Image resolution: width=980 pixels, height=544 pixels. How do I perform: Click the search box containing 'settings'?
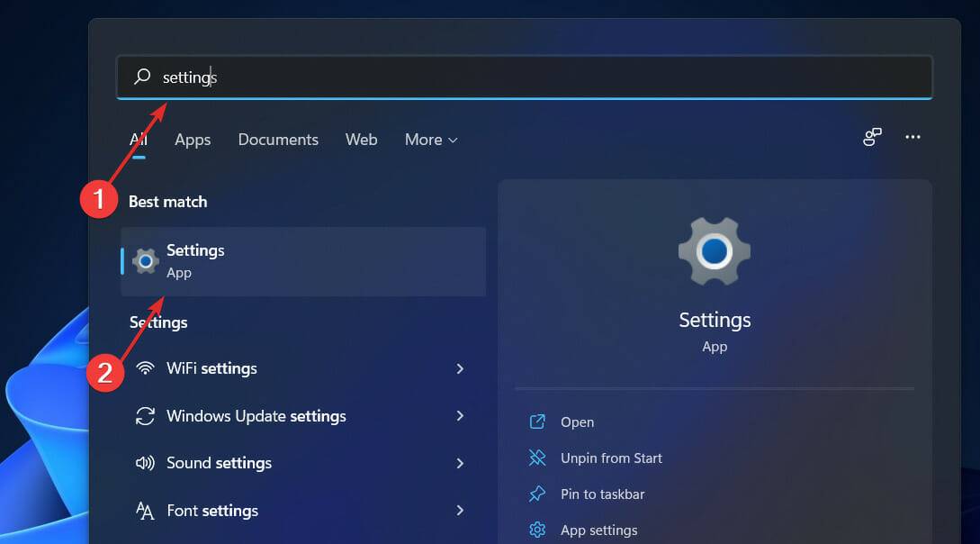click(524, 77)
